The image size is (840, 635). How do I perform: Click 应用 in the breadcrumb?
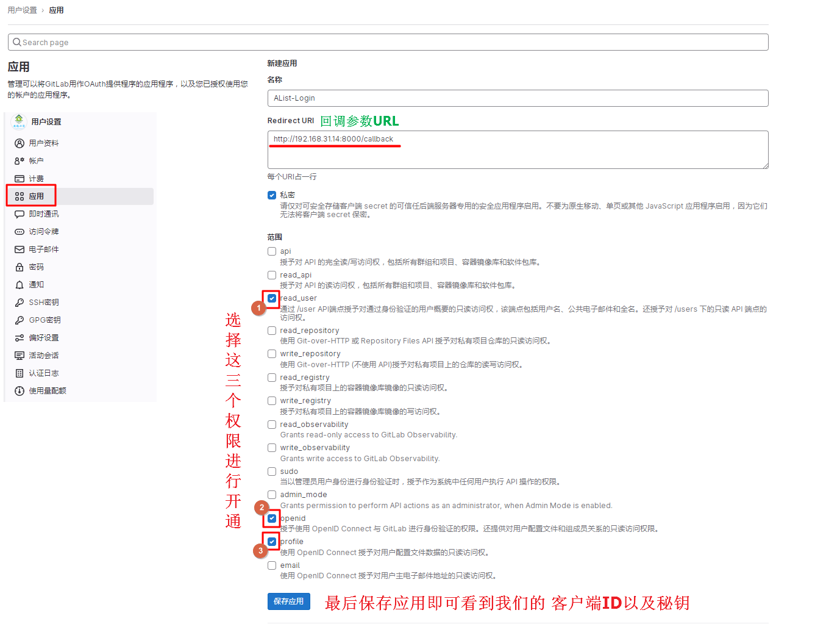56,10
